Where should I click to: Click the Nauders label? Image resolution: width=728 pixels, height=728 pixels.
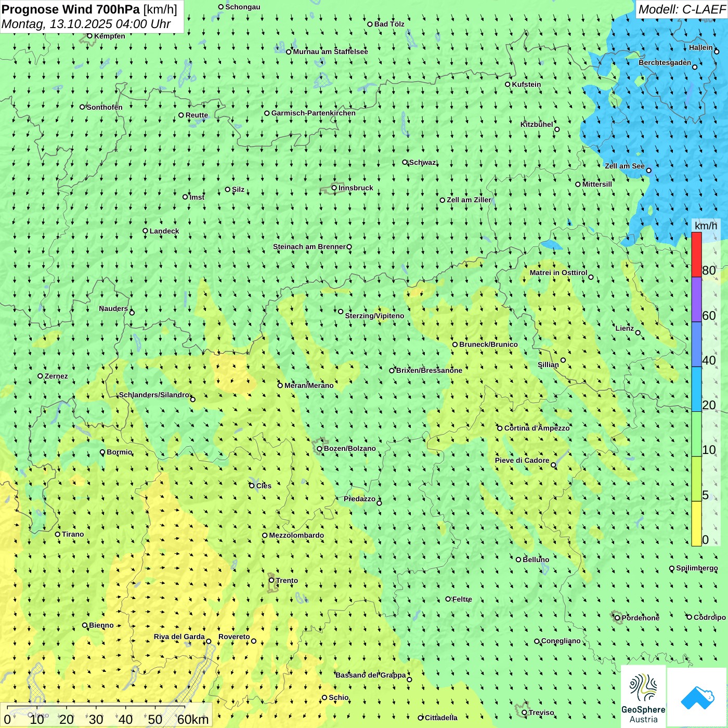pos(113,308)
